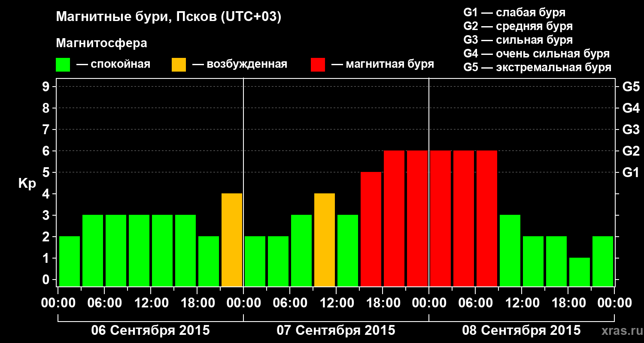Image resolution: width=644 pixels, height=343 pixels.
Task: Click the G1 label on the right axis
Action: (631, 172)
